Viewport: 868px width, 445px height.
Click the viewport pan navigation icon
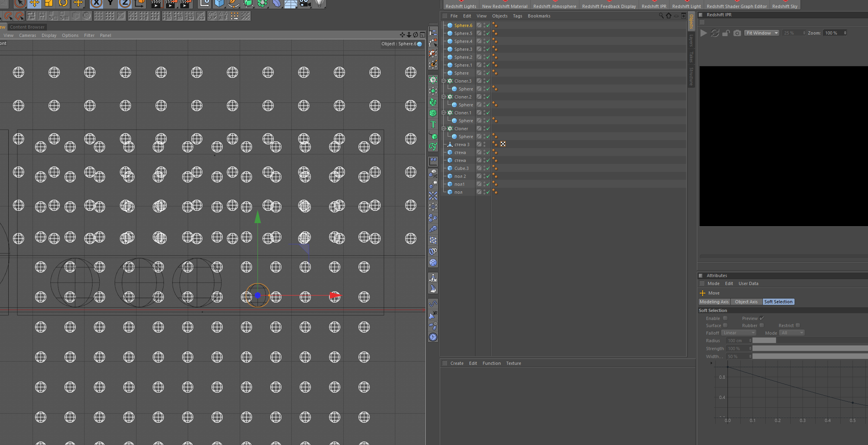tap(402, 35)
